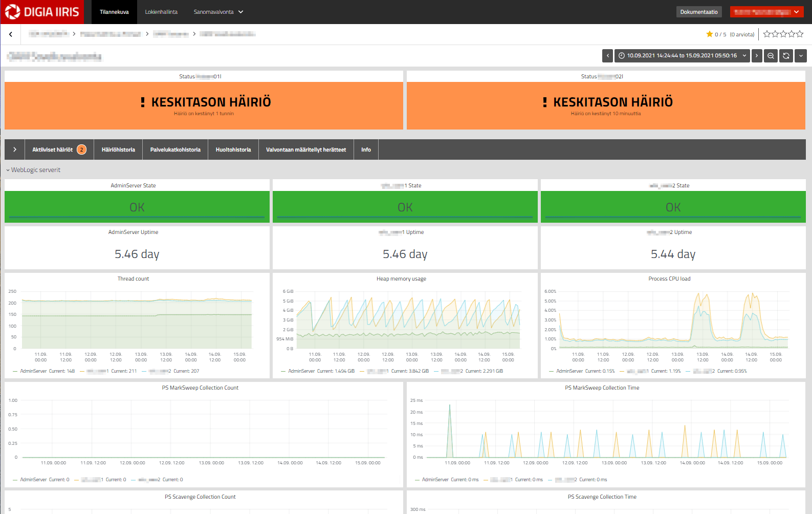Click the AdminServer Uptime 5.46 day value
This screenshot has height=514, width=812.
[x=137, y=254]
